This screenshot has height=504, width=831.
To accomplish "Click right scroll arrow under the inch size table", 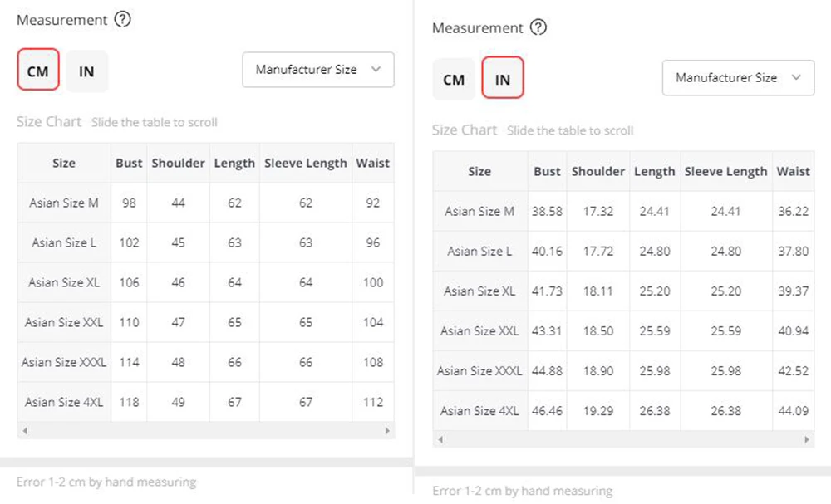I will coord(807,439).
